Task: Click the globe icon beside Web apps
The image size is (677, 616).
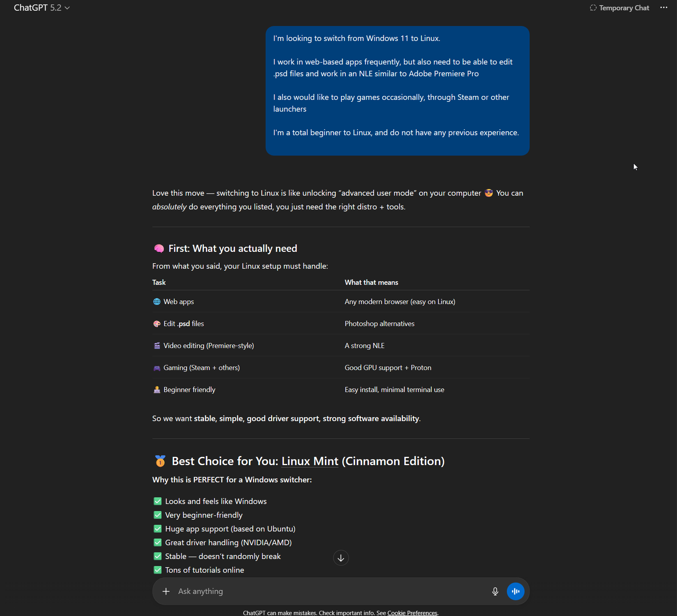Action: 157,302
